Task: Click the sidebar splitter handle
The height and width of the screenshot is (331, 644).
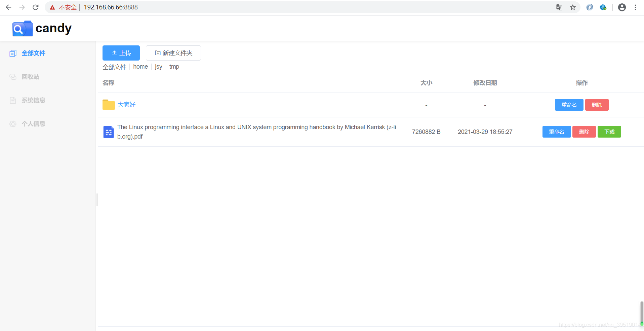Action: 97,199
